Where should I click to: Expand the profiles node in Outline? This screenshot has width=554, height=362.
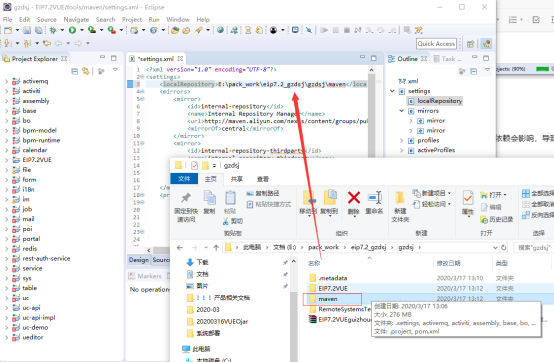tap(401, 141)
